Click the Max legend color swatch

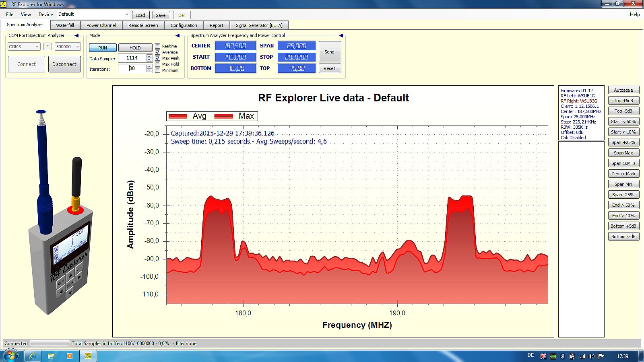click(x=223, y=116)
